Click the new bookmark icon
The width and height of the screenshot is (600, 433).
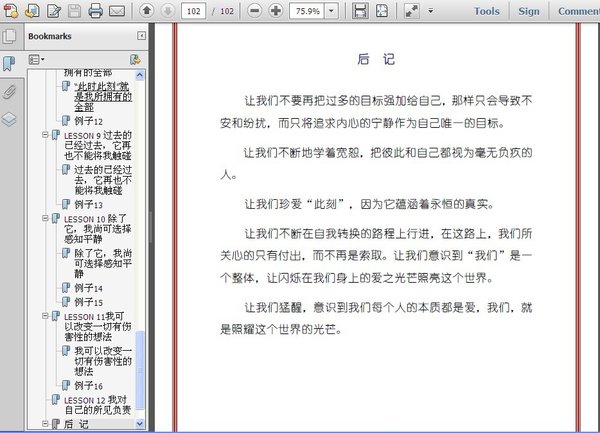(x=135, y=59)
